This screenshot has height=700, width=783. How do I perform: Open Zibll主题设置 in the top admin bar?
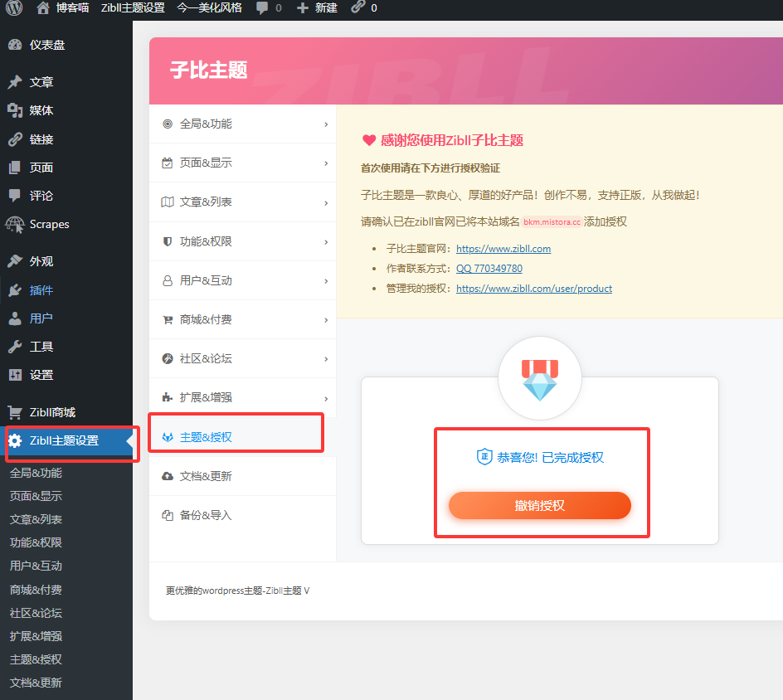pos(133,8)
